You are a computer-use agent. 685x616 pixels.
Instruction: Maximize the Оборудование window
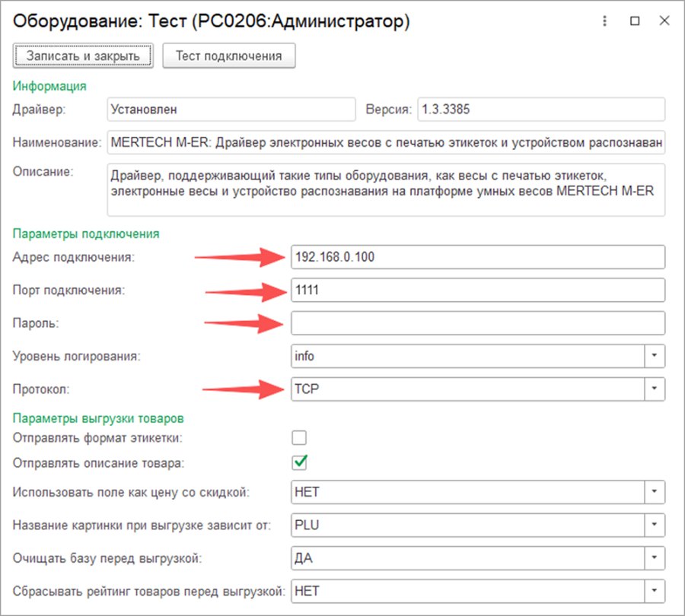pos(635,21)
